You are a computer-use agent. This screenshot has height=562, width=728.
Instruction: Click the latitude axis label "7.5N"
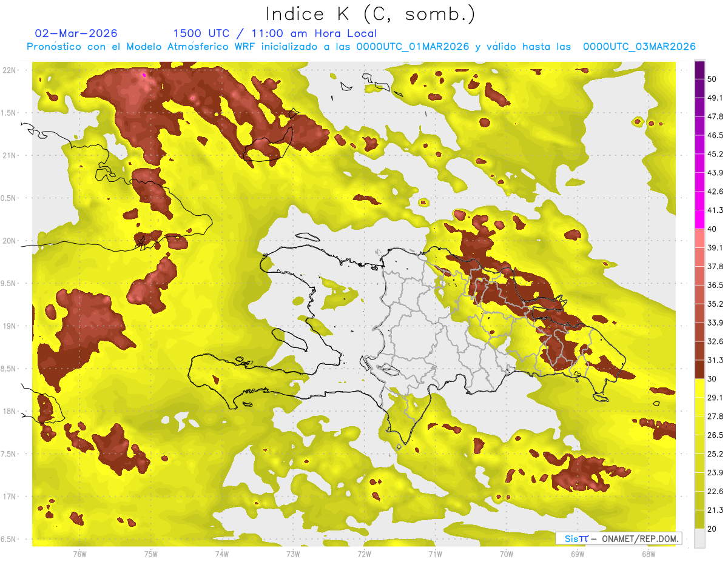pyautogui.click(x=9, y=454)
